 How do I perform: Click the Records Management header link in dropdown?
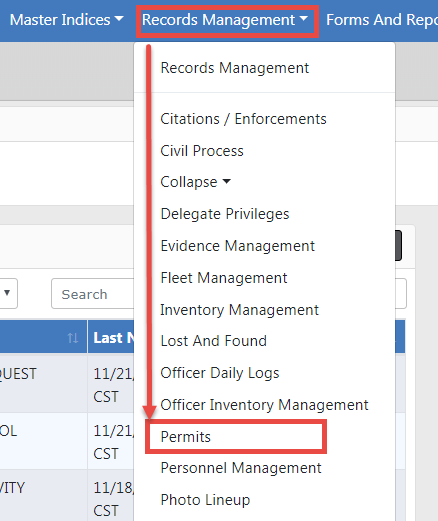click(235, 68)
